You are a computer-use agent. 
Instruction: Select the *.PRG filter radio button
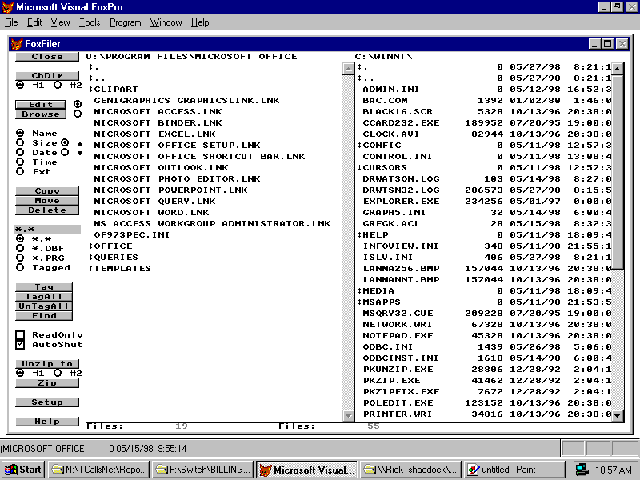(x=20, y=258)
